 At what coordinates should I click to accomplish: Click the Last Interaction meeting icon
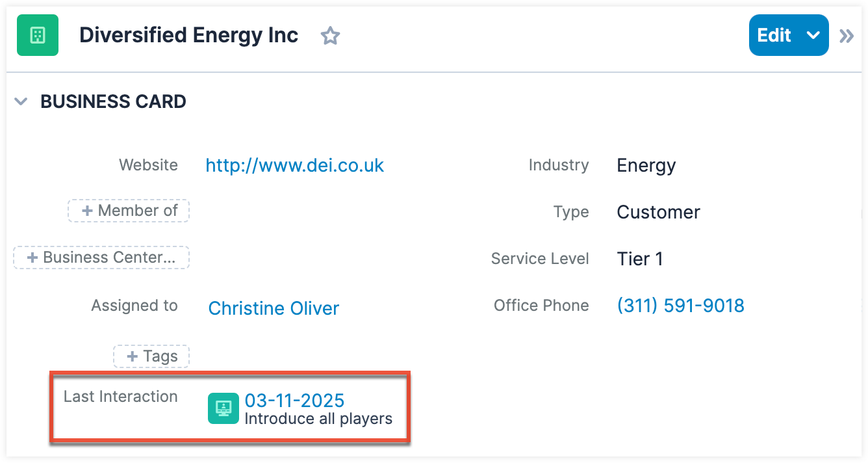[223, 408]
